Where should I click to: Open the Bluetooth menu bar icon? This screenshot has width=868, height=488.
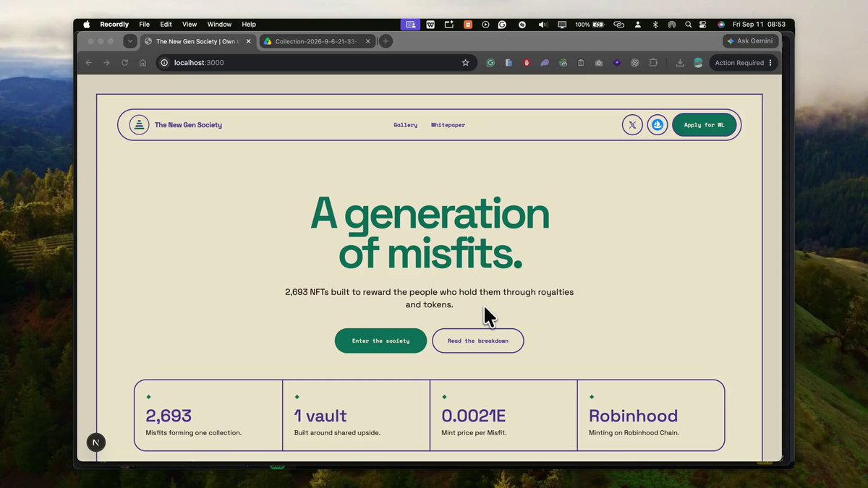tap(655, 25)
